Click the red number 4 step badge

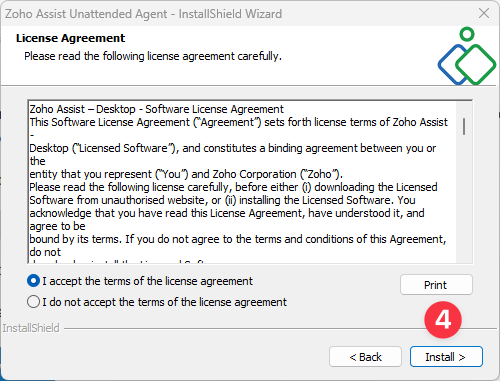[x=443, y=320]
